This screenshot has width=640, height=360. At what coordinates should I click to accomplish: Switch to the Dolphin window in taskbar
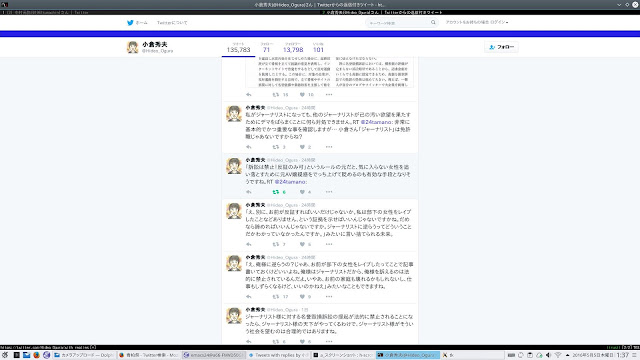[83, 355]
